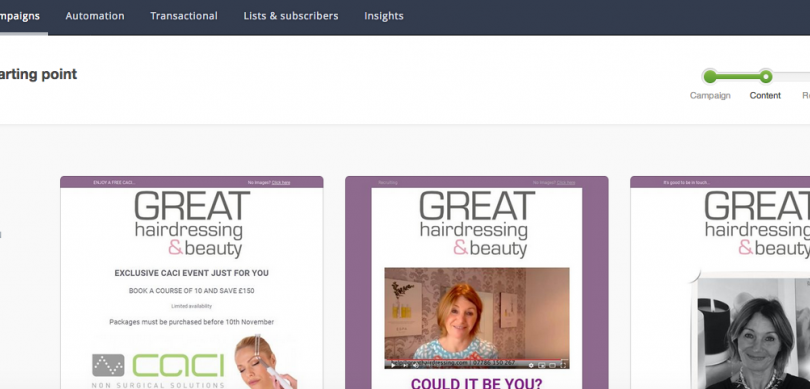Click the 'NON SURGICAL SOLUTIONS' tagline

coord(158,385)
